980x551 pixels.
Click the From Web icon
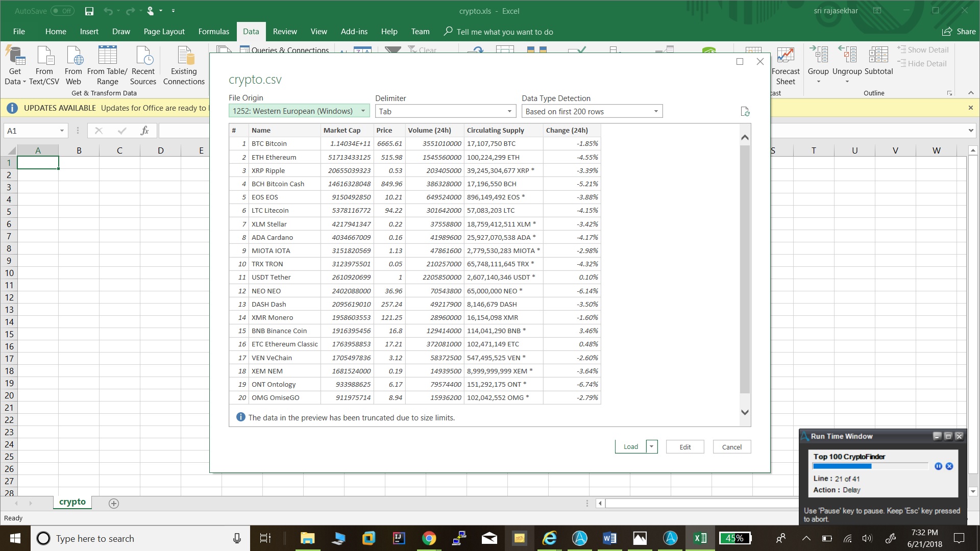click(x=73, y=57)
